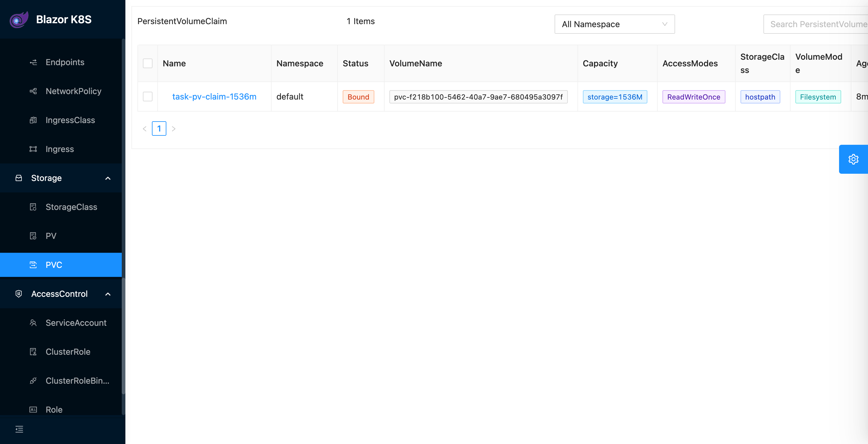Open the task-pv-claim-1536m link
Viewport: 868px width, 444px height.
214,97
